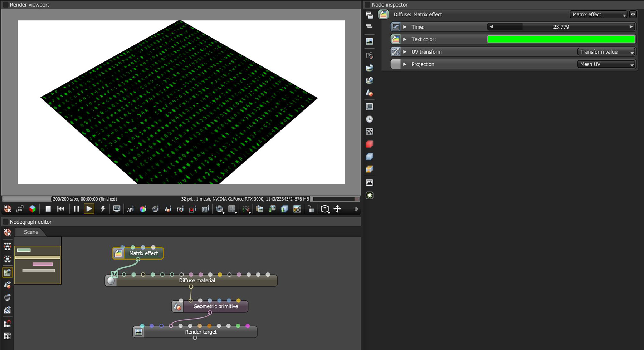Pause the render
Viewport: 644px width, 350px height.
[76, 209]
